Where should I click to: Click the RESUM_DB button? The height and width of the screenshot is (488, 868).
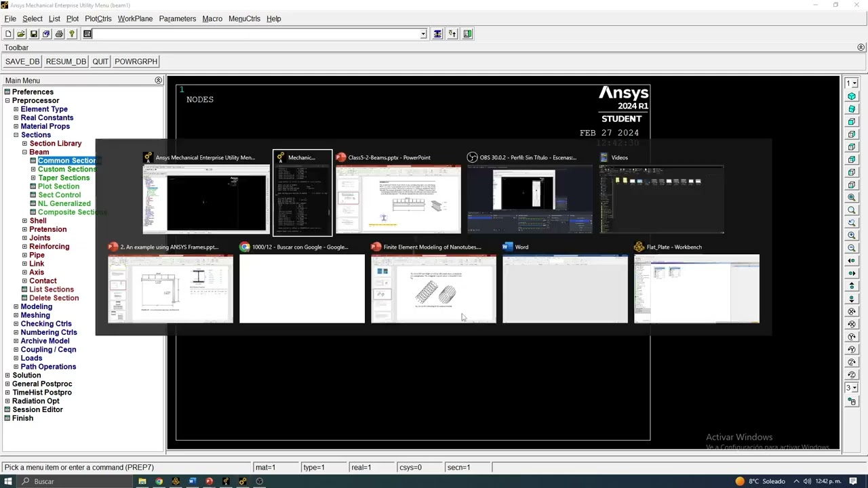click(x=66, y=62)
